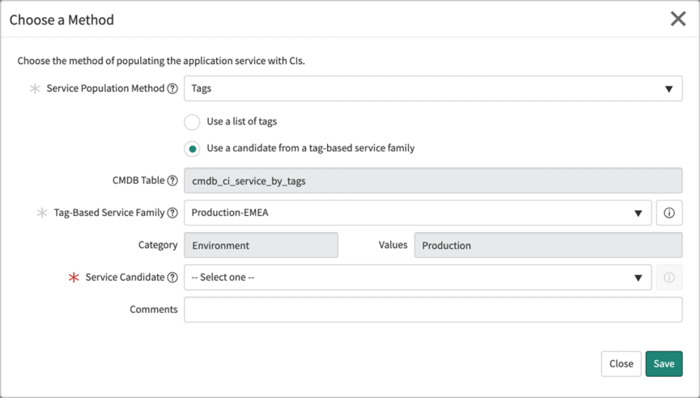The width and height of the screenshot is (700, 398).
Task: Click the 'Service Population Method' label
Action: coord(105,88)
